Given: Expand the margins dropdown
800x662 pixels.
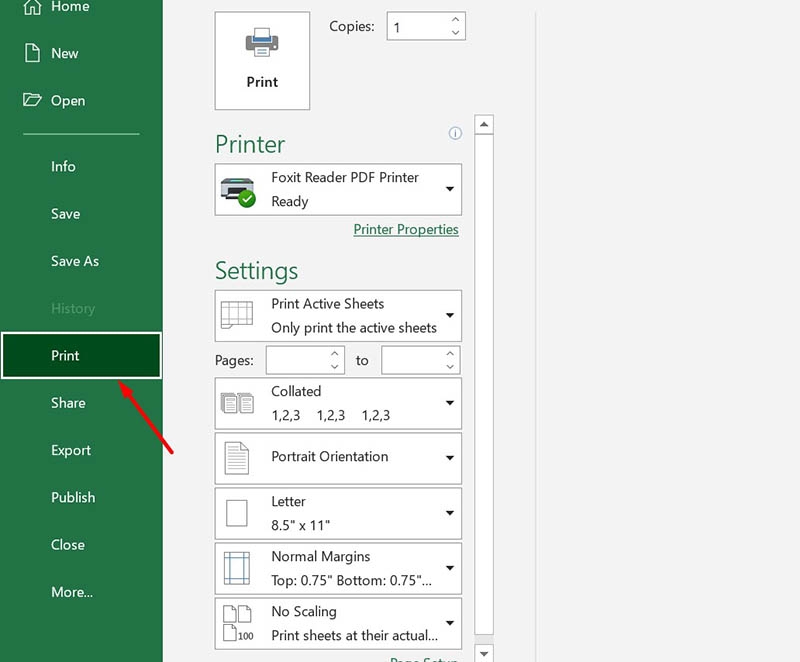Looking at the screenshot, I should click(x=450, y=568).
